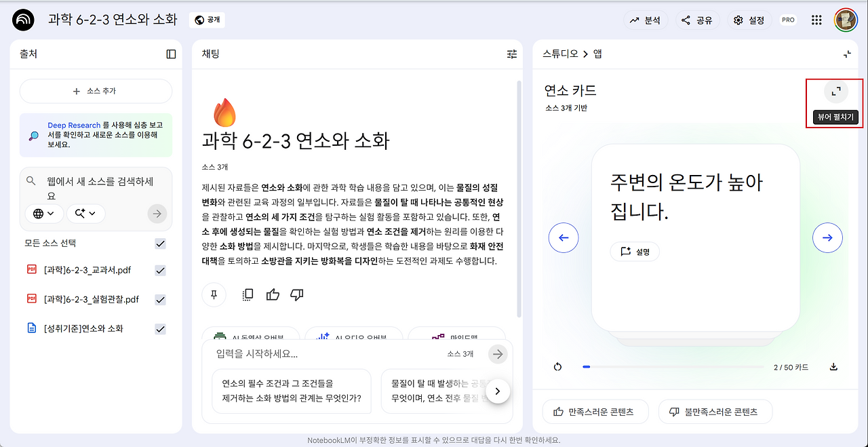The width and height of the screenshot is (868, 447).
Task: Select suggested question 연소의 필수 조건
Action: point(292,391)
